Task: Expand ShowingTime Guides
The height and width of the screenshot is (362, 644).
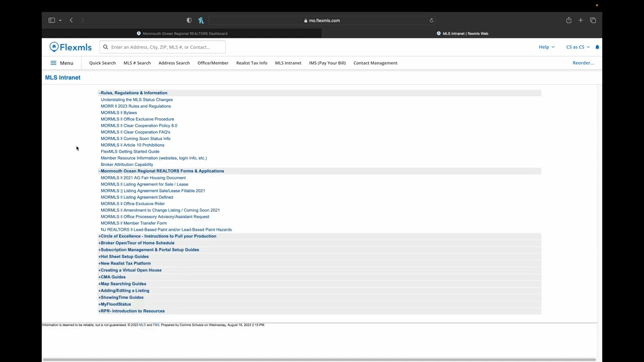Action: click(121, 297)
